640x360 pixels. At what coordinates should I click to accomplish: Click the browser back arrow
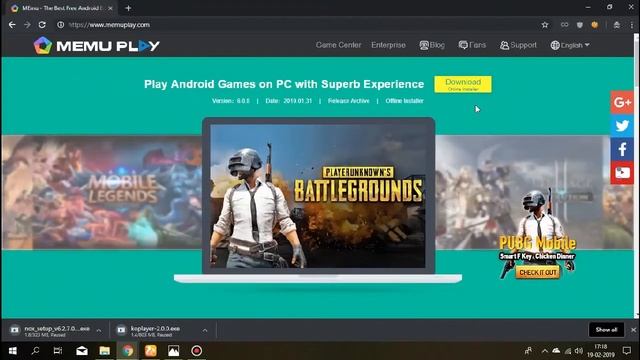tap(12, 25)
